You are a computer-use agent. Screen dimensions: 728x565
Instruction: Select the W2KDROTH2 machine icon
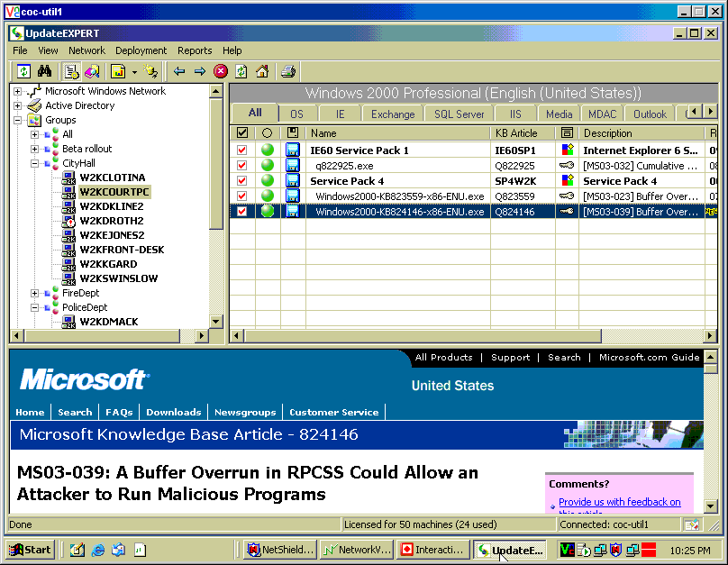pos(69,221)
